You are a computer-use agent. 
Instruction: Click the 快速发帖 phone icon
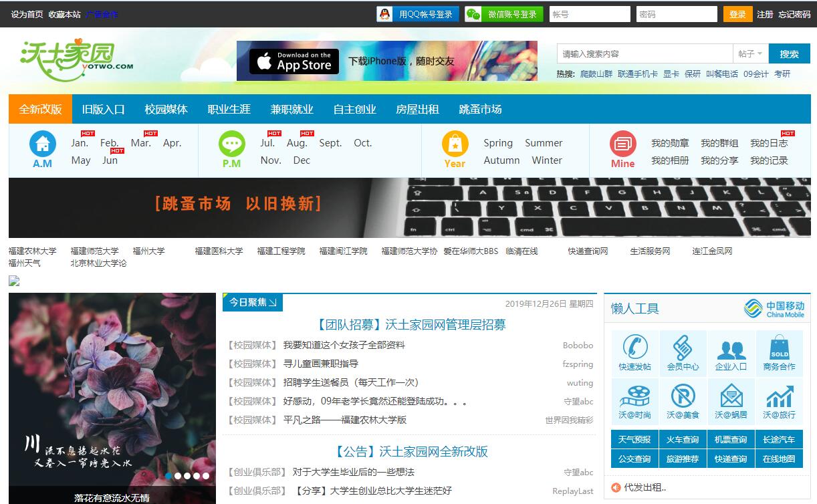[634, 348]
